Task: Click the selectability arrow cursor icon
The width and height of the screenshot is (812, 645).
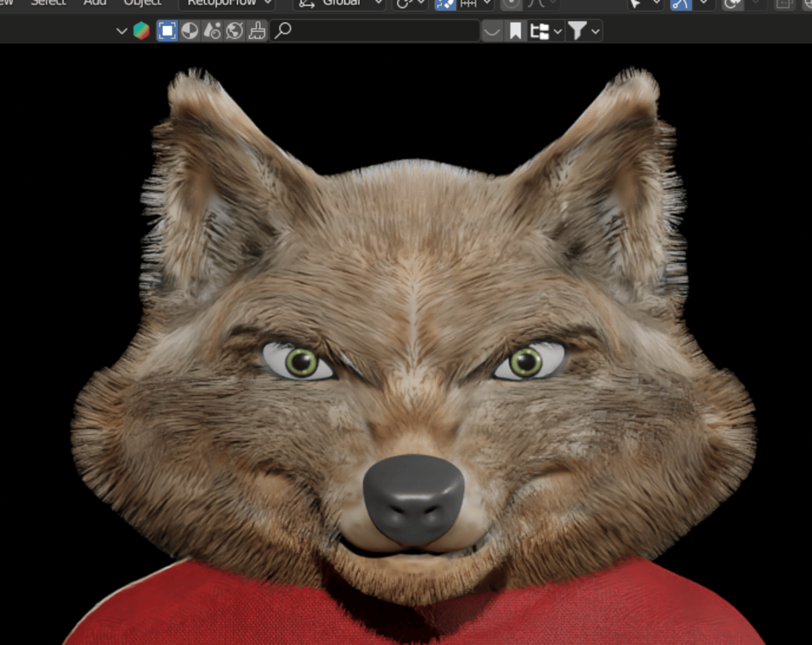Action: (636, 4)
